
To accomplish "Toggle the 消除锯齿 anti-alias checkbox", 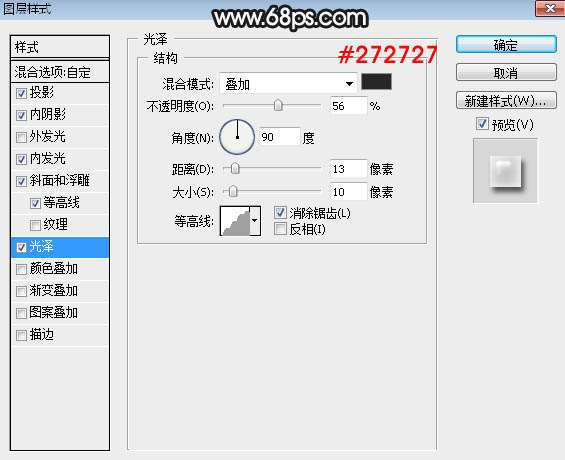I will [280, 213].
